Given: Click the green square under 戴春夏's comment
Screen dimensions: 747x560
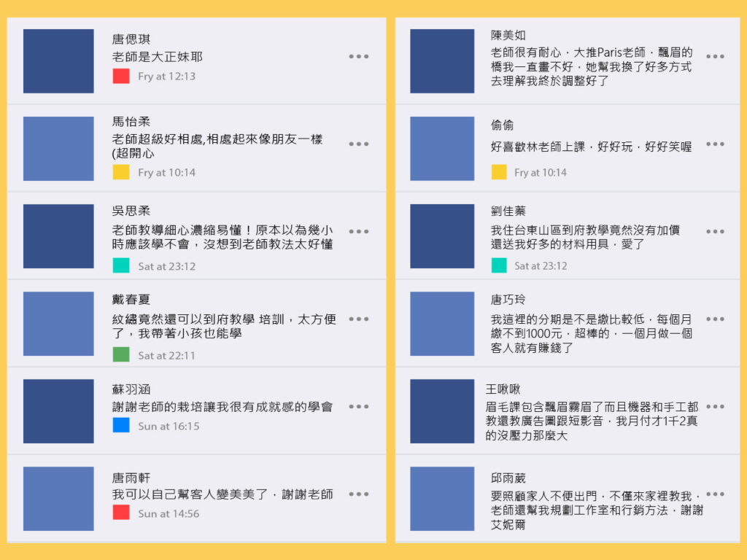Looking at the screenshot, I should [x=121, y=354].
